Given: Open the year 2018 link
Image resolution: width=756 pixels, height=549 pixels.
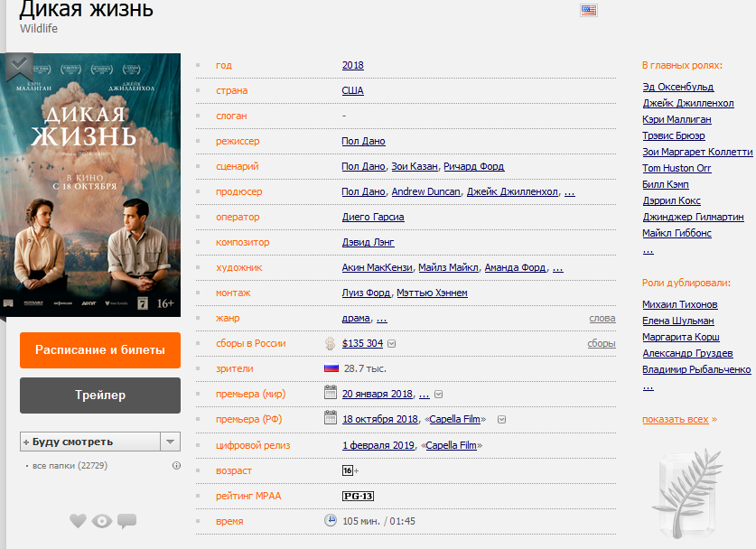Looking at the screenshot, I should point(353,65).
